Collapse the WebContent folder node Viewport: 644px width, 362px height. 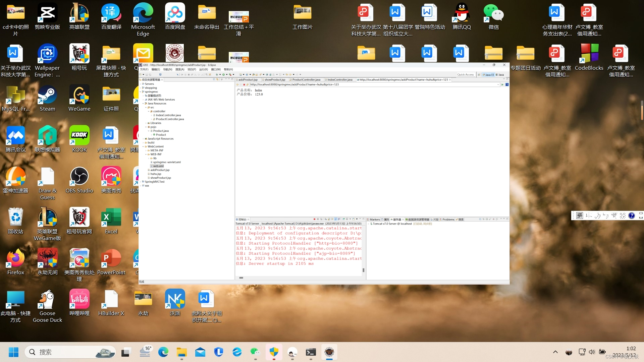tap(143, 146)
